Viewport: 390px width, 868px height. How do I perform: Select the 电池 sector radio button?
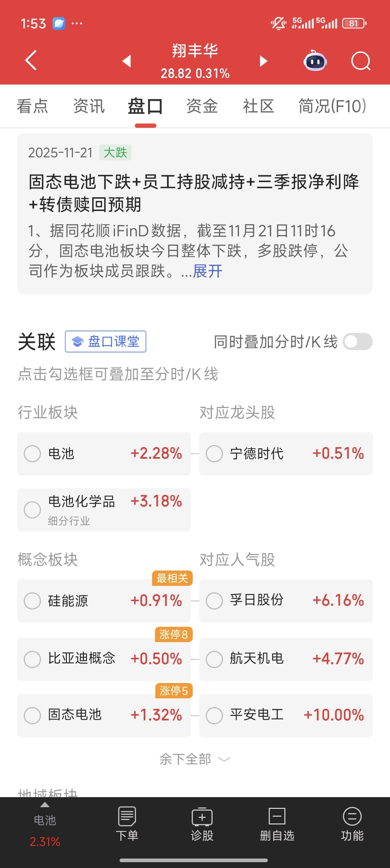(x=32, y=454)
